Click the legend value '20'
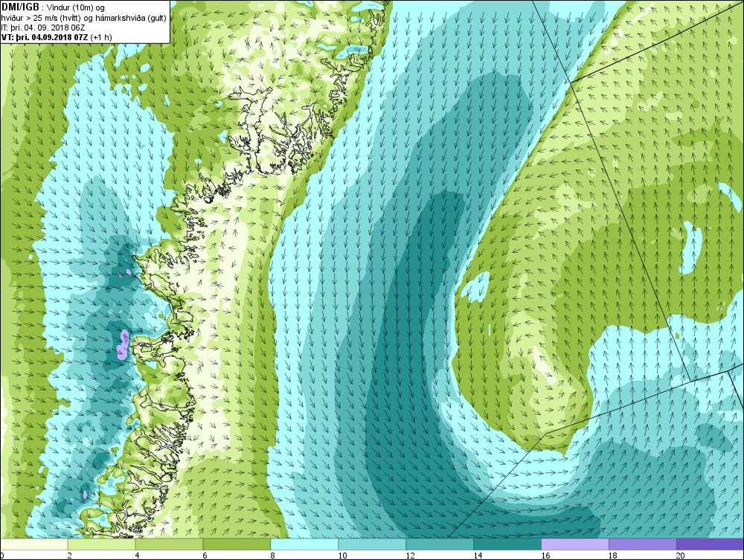 click(x=681, y=556)
